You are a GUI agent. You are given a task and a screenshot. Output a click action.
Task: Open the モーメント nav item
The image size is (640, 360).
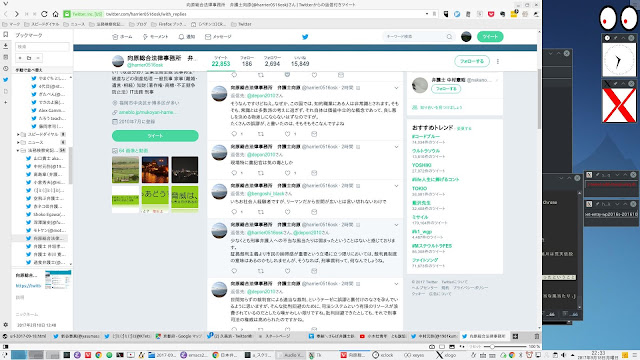pyautogui.click(x=155, y=37)
